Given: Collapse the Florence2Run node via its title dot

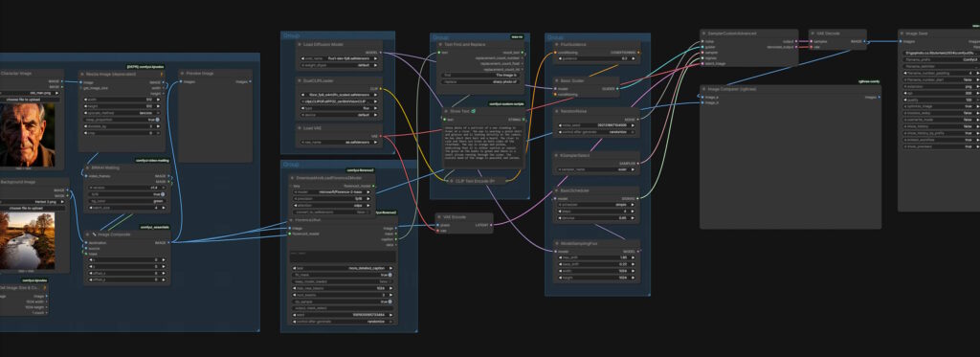Looking at the screenshot, I should tap(291, 220).
